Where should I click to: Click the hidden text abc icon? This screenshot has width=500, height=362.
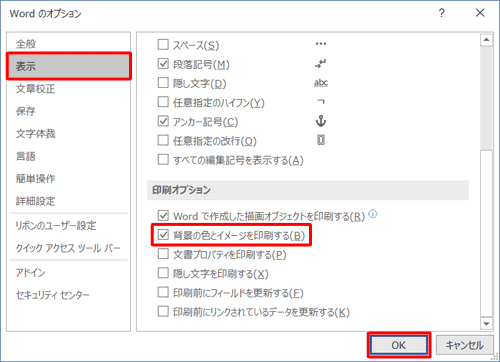point(321,82)
